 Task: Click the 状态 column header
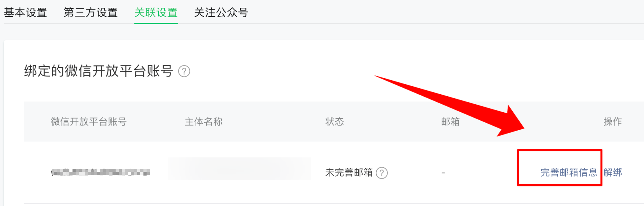click(335, 122)
